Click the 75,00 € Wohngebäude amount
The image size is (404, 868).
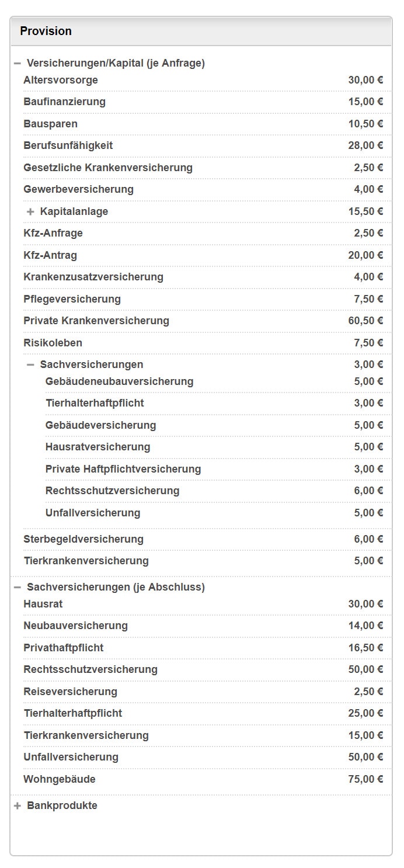(365, 779)
